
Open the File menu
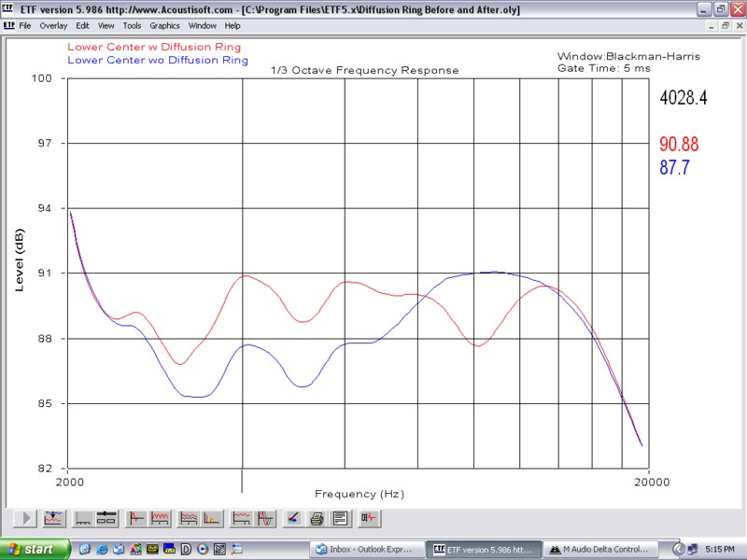tap(25, 26)
